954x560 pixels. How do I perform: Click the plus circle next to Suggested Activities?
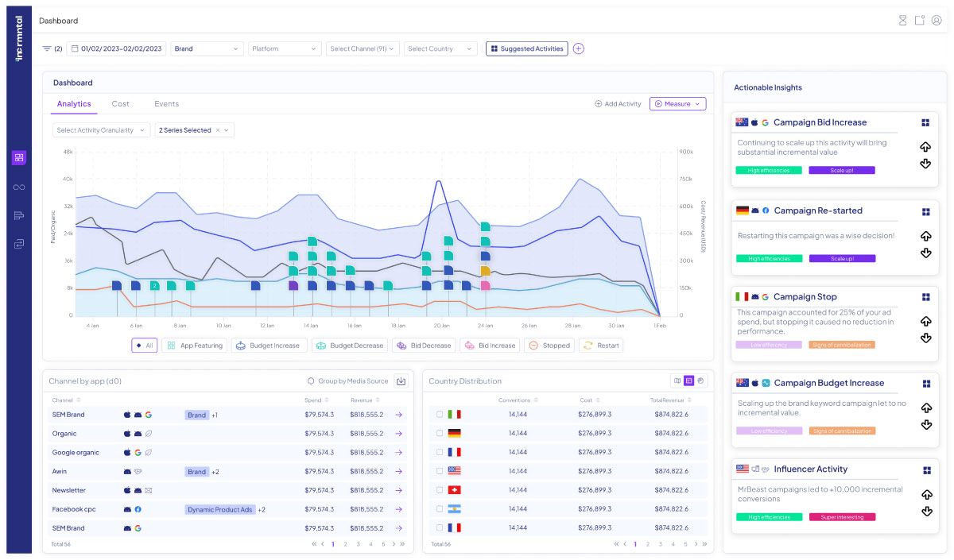(578, 48)
